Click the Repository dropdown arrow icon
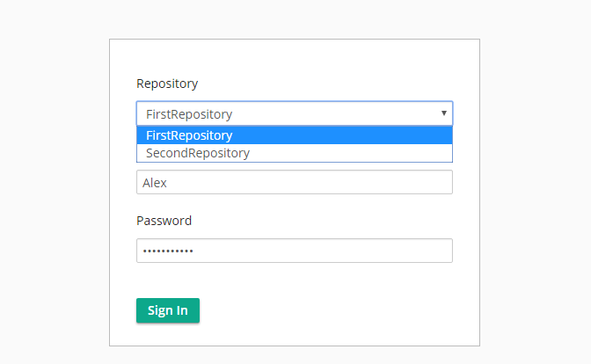Viewport: 591px width, 364px height. coord(443,113)
